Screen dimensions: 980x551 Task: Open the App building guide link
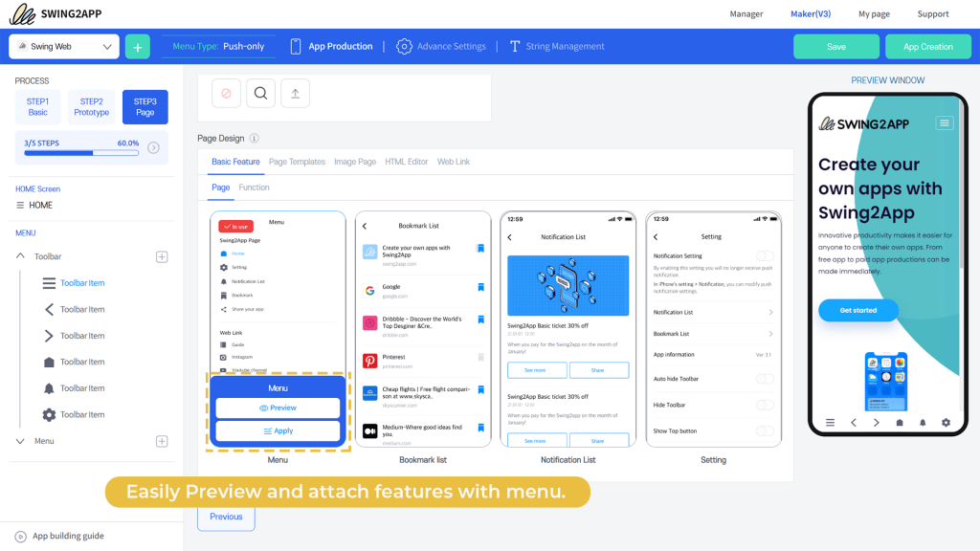68,536
